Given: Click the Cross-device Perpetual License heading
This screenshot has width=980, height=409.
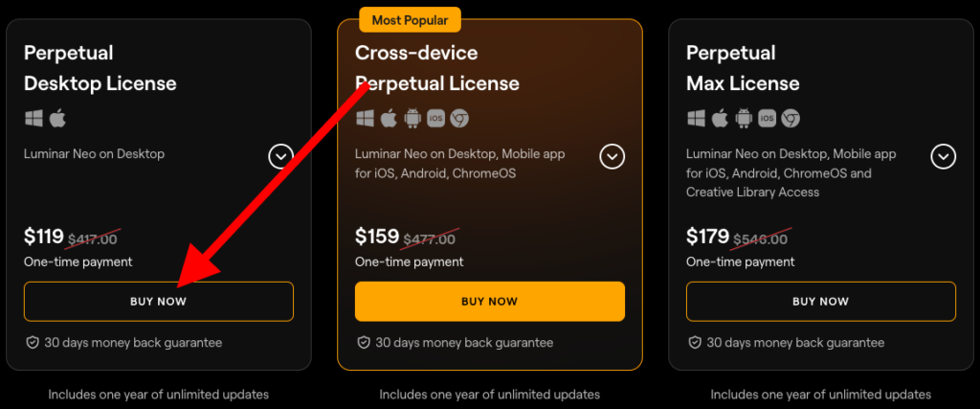Looking at the screenshot, I should (x=436, y=68).
